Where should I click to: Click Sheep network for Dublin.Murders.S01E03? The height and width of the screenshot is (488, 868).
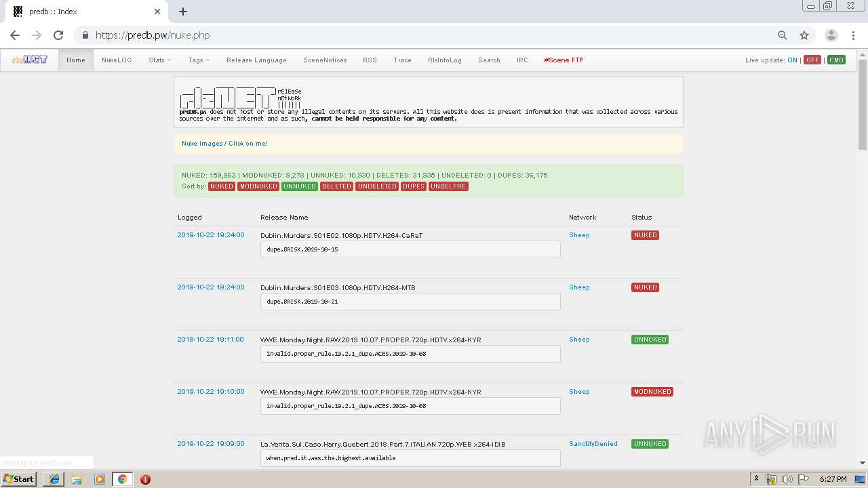(579, 287)
